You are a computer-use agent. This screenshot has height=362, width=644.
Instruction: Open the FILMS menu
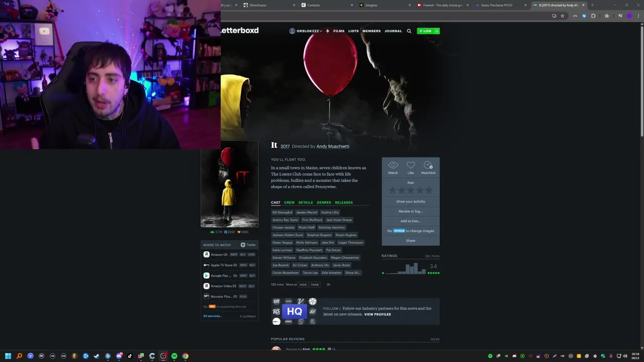tap(339, 31)
